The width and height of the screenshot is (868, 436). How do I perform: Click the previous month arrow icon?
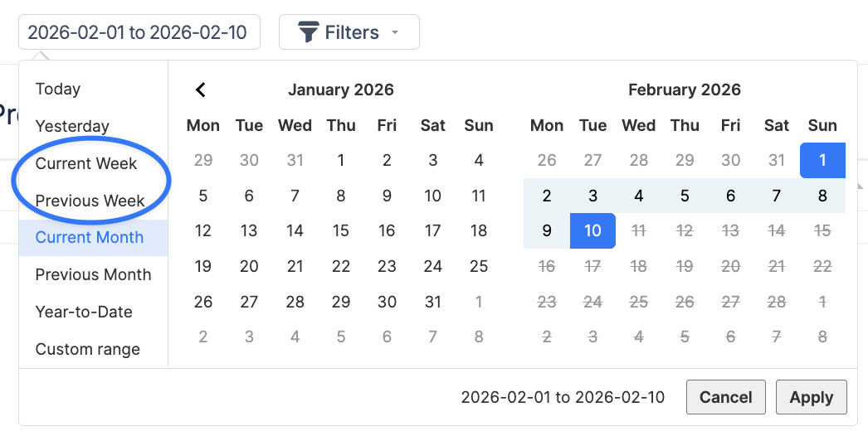(x=200, y=90)
